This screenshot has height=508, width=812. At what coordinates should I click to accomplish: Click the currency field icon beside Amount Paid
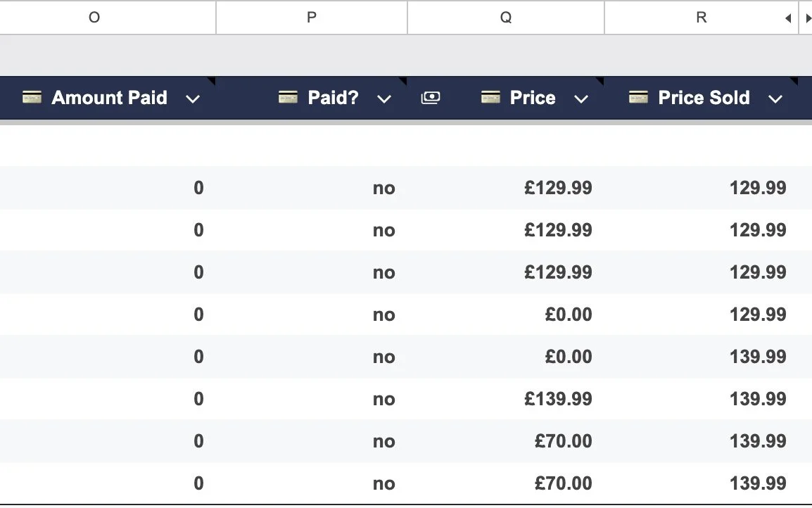point(31,98)
